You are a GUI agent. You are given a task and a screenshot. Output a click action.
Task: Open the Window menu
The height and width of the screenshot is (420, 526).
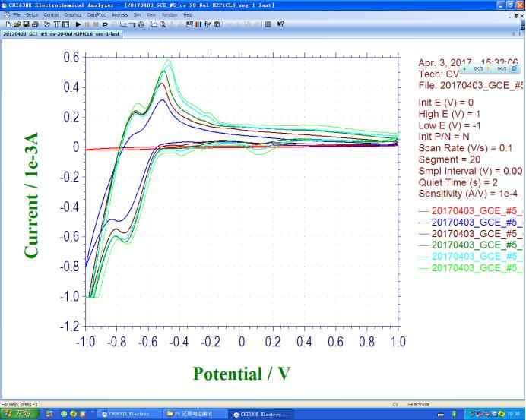tap(170, 14)
